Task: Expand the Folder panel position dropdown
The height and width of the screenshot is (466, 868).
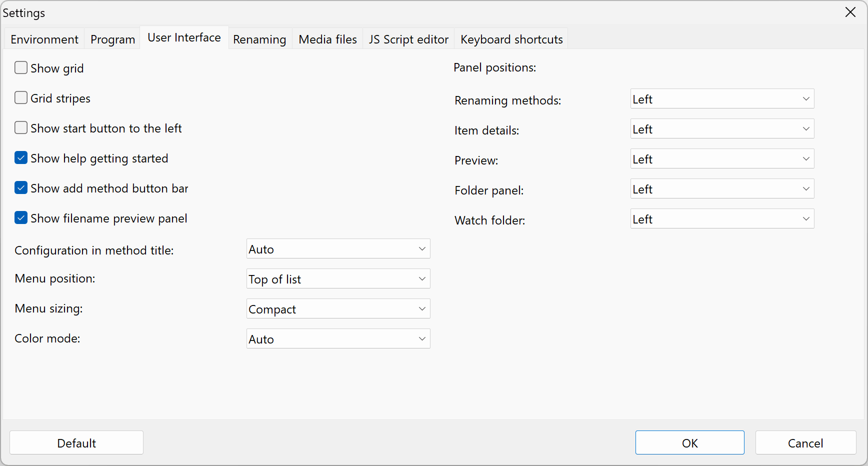Action: coord(722,189)
